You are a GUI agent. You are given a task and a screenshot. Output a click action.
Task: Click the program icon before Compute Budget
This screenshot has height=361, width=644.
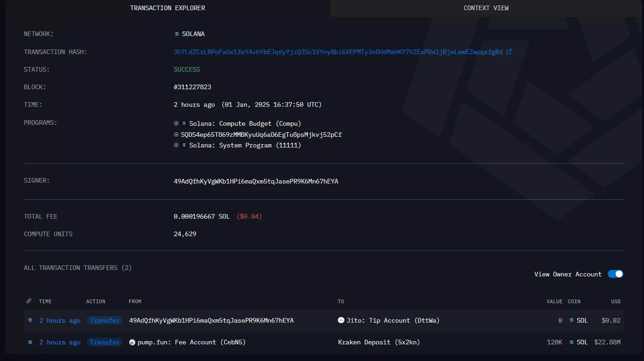coord(176,123)
